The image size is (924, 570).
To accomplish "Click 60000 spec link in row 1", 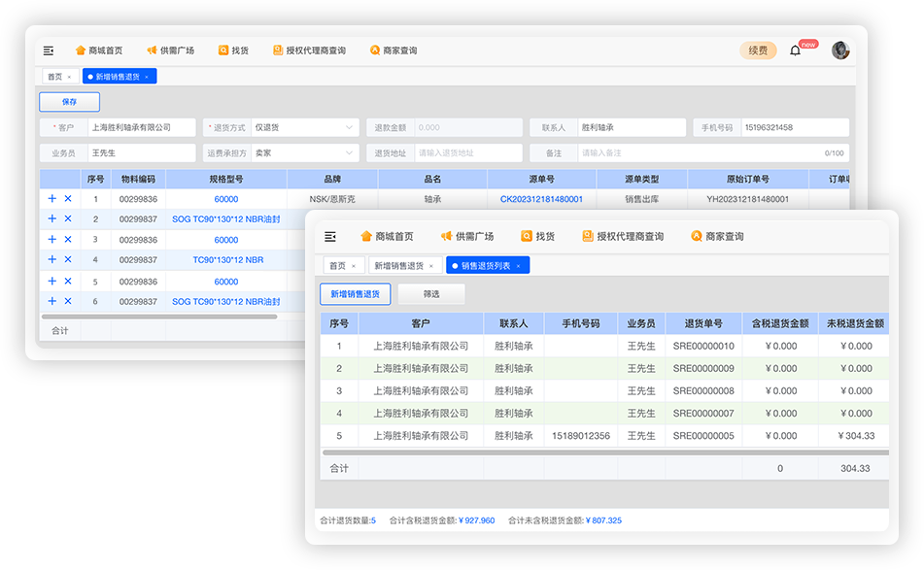I will (226, 199).
